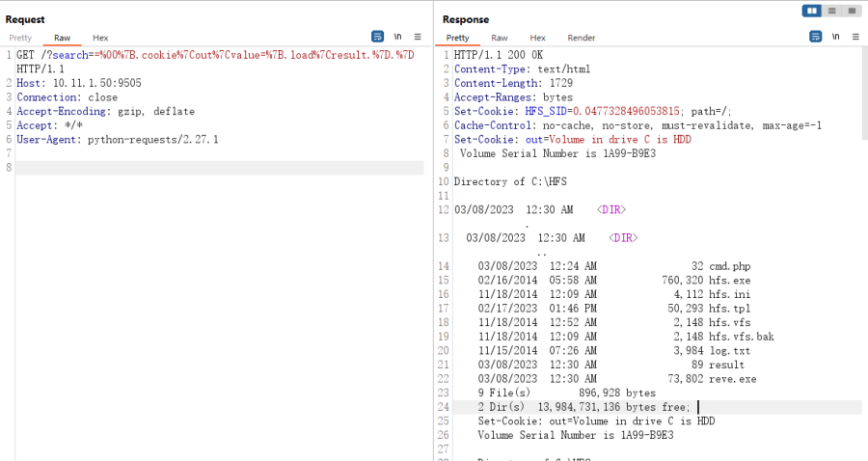Click the Response vertical scrollbar

click(x=865, y=95)
